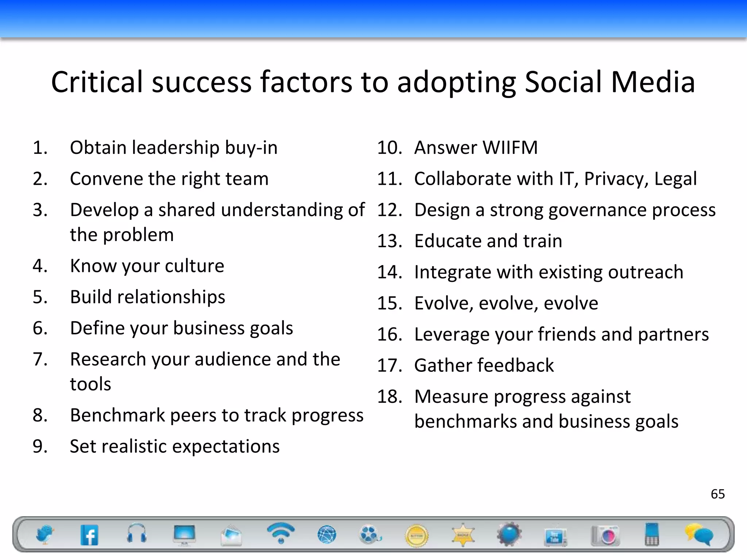Click 'Measure progress against benchmarks and business goals'
Image resolution: width=747 pixels, height=560 pixels.
[546, 409]
